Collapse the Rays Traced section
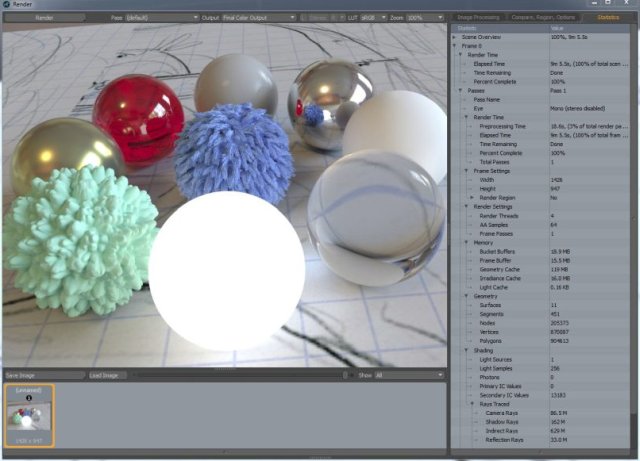The image size is (640, 461). point(471,404)
